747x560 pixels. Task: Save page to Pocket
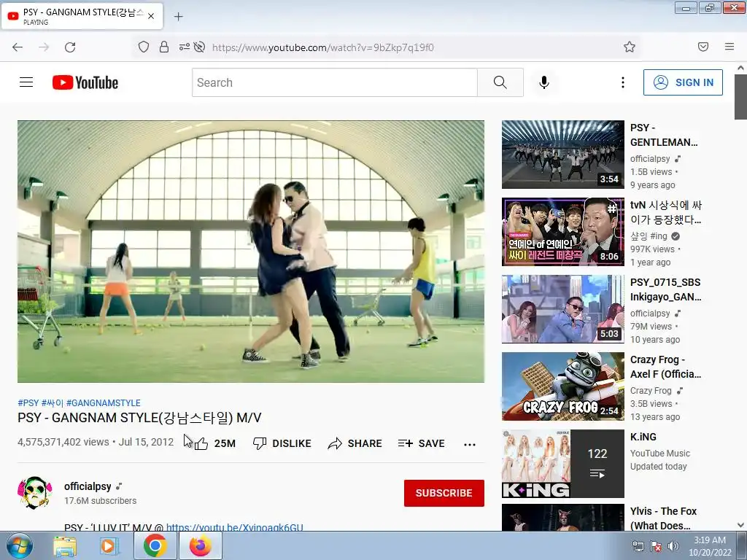(x=703, y=47)
